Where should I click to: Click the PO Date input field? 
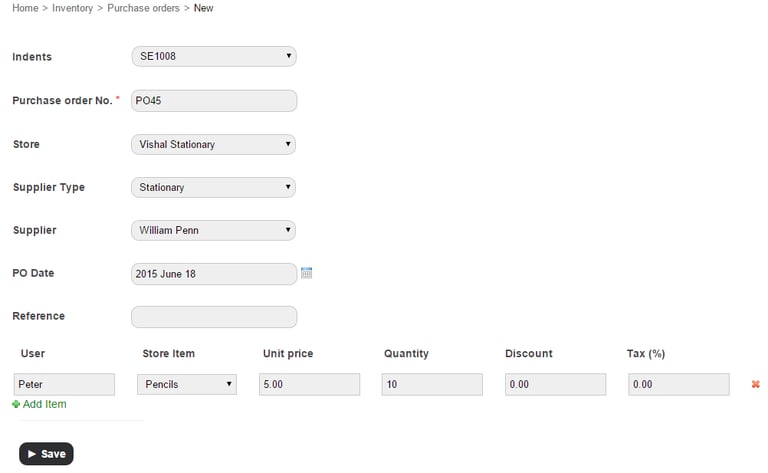[x=214, y=274]
